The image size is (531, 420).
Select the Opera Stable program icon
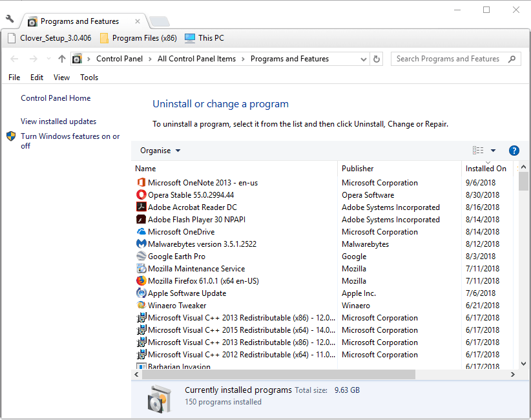[x=141, y=194]
